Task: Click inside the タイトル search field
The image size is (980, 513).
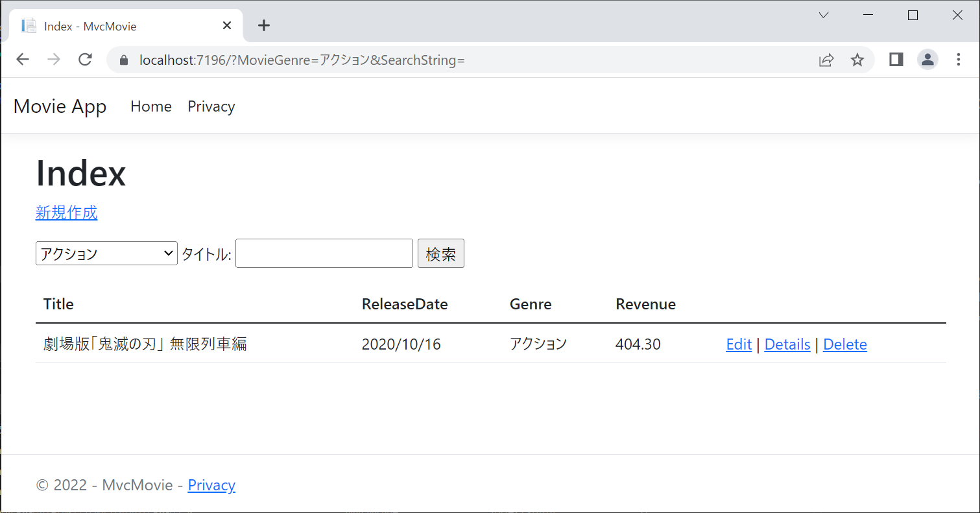Action: point(323,253)
